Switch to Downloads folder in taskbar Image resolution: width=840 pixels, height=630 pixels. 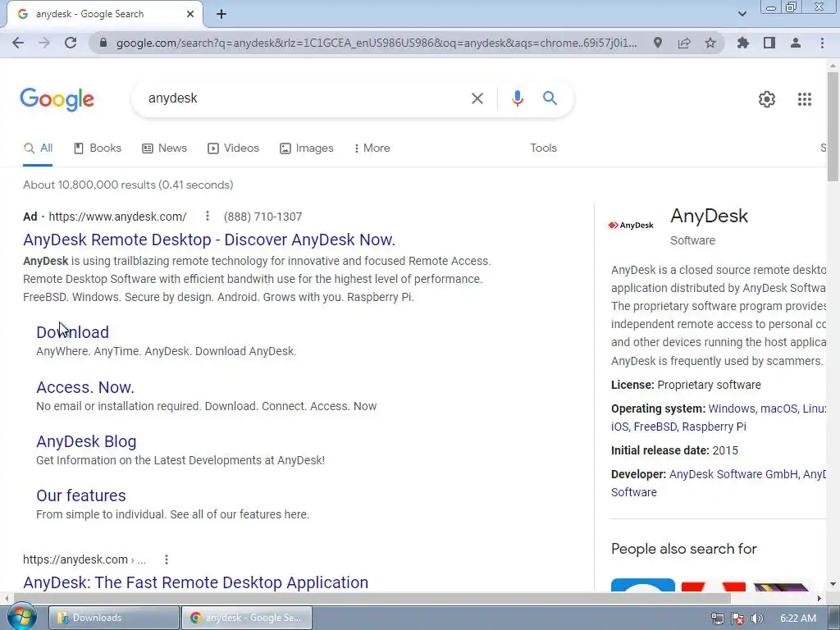point(113,618)
